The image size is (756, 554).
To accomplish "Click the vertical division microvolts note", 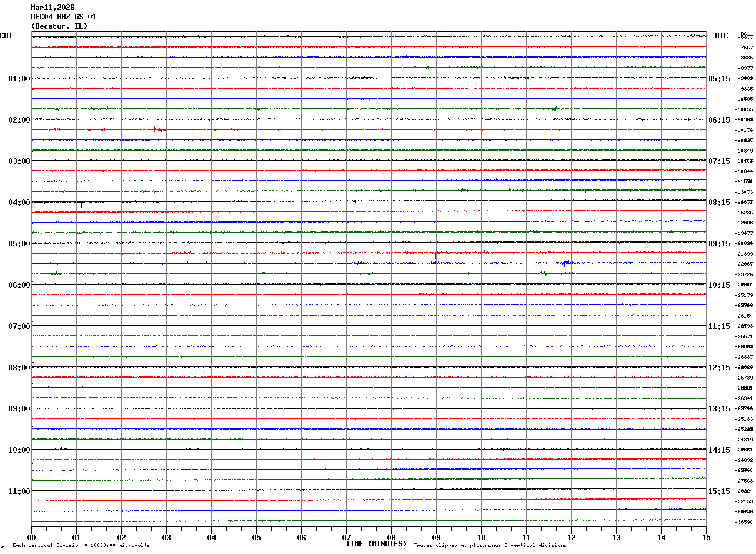I will coord(81,546).
